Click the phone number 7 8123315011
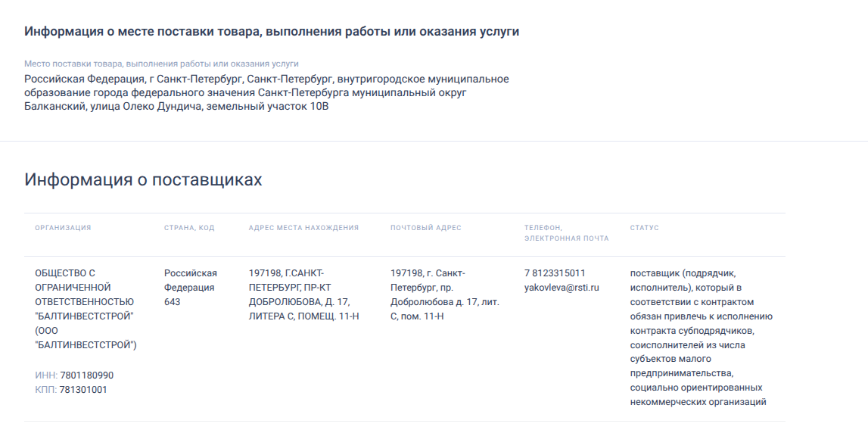This screenshot has width=868, height=433. 555,273
